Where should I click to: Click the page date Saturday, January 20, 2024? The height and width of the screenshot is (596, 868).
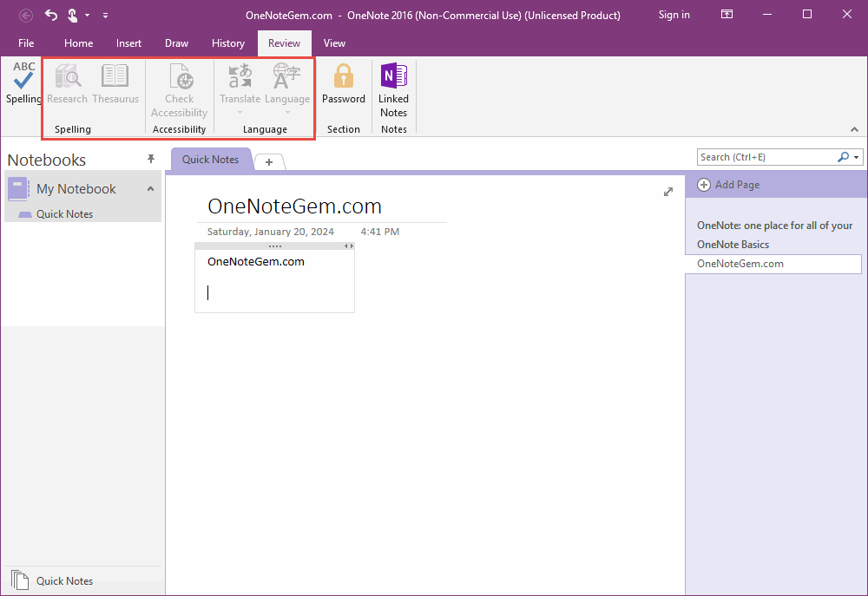(x=271, y=232)
